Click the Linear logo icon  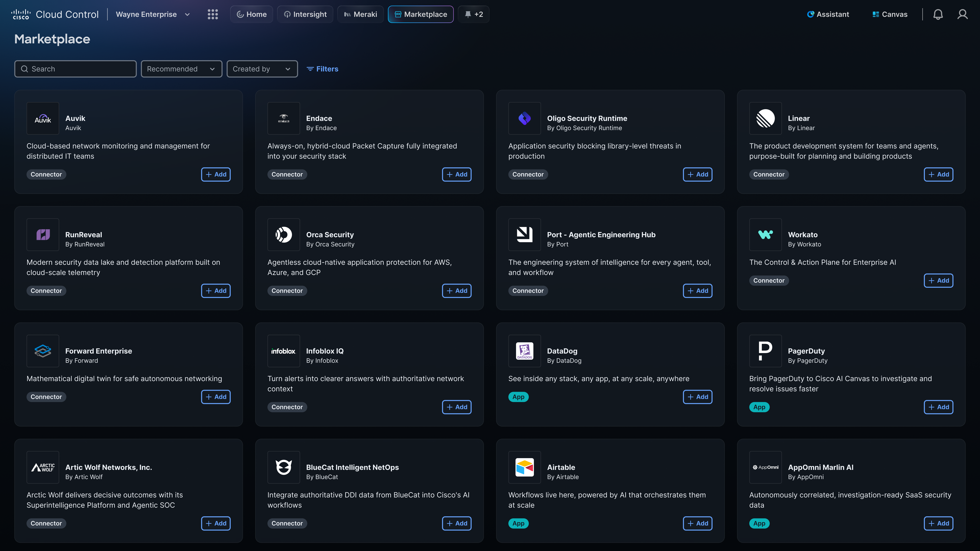765,118
